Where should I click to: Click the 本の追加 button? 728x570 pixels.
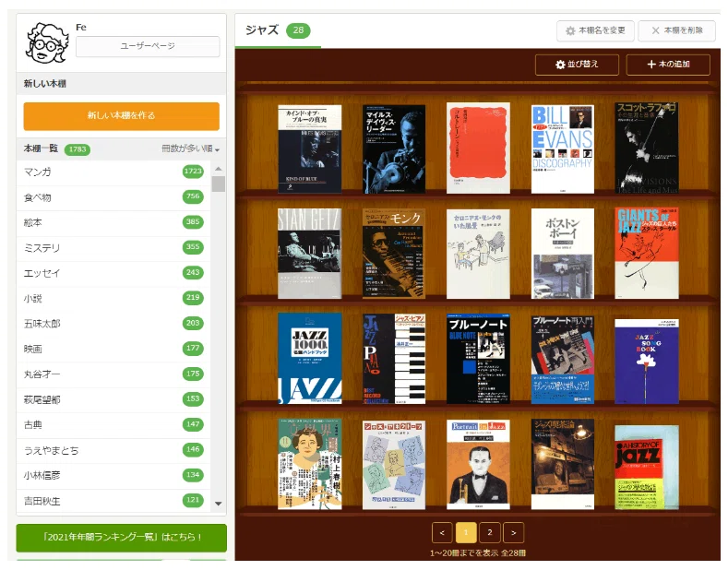click(668, 65)
